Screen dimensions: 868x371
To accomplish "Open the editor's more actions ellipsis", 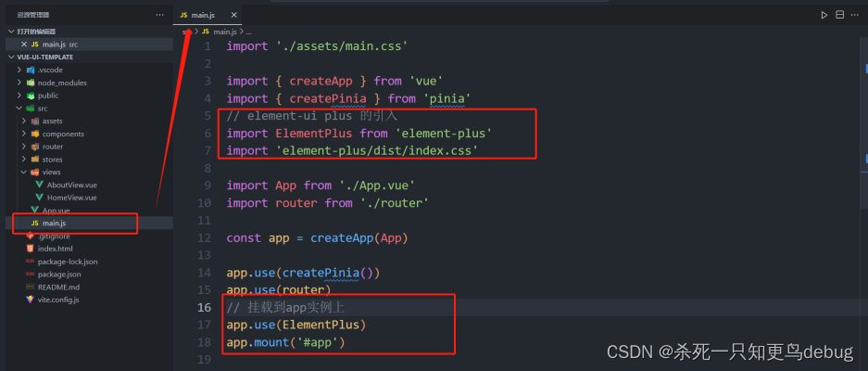I will [856, 15].
